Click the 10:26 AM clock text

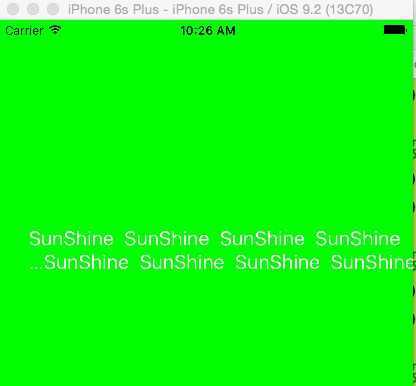[x=208, y=31]
